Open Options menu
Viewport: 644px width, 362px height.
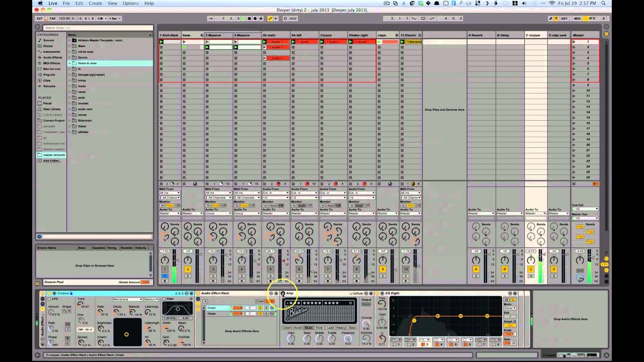(x=131, y=4)
